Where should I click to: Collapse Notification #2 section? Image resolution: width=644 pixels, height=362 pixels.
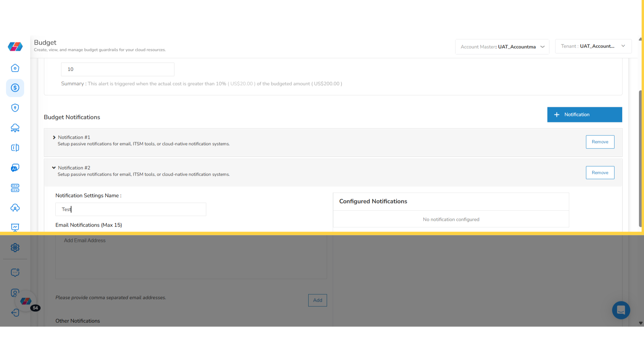click(x=54, y=168)
